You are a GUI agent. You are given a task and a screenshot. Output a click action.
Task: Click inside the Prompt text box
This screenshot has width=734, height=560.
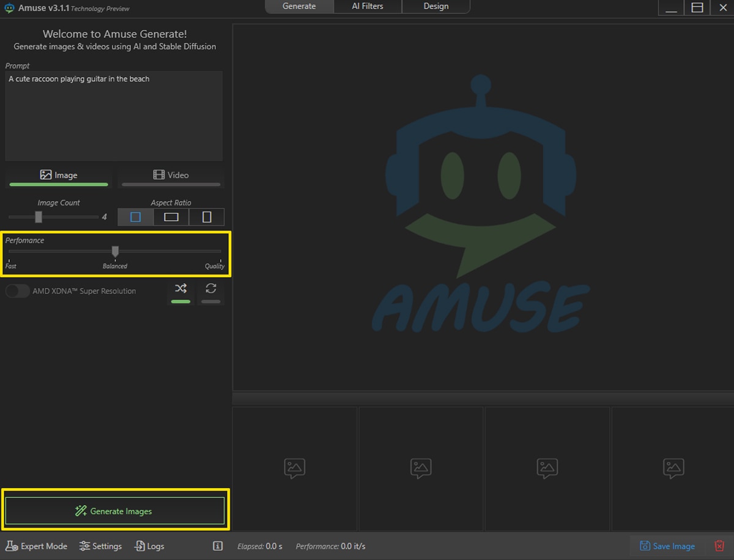click(x=114, y=116)
